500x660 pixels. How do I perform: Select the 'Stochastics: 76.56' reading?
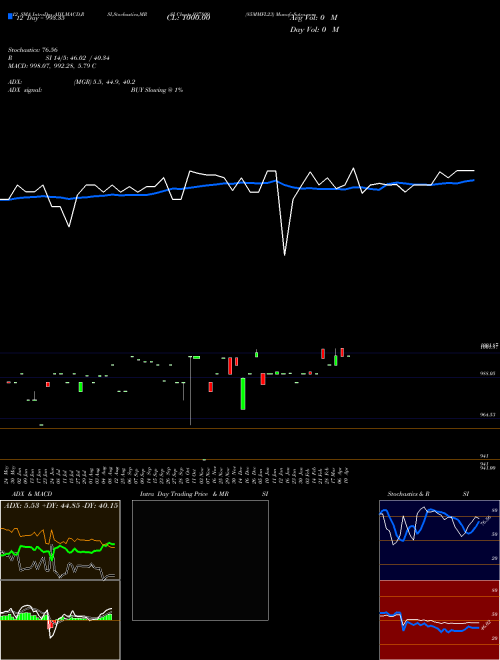(32, 50)
